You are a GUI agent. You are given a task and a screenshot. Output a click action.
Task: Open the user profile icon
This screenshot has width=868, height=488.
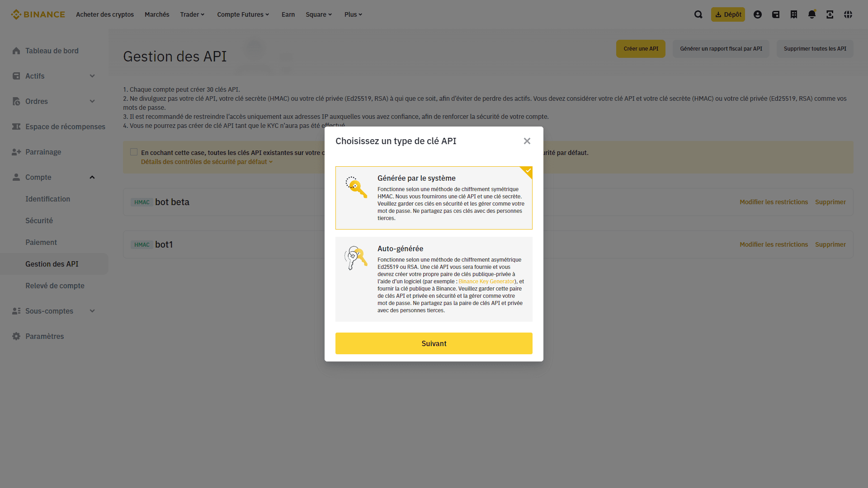click(x=758, y=14)
